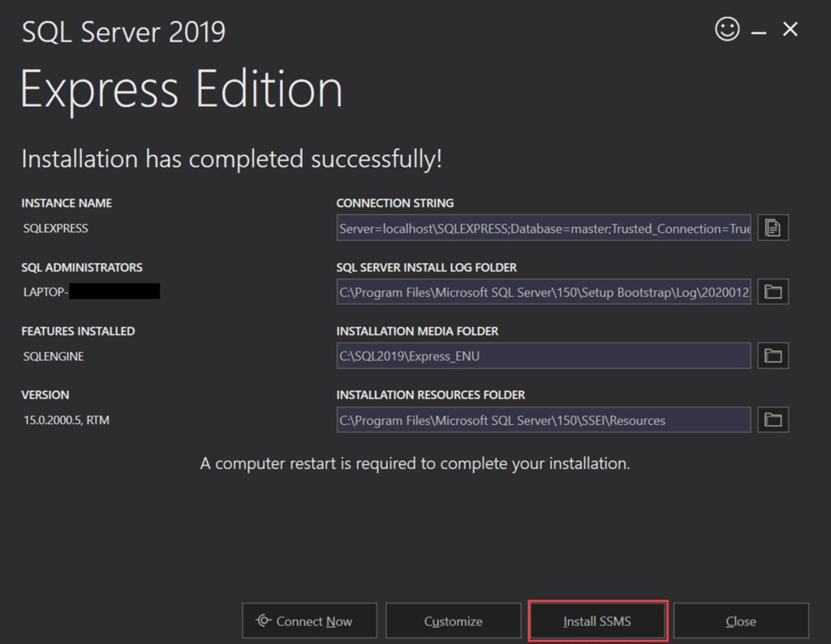The image size is (831, 644).
Task: Click the VERSION label
Action: [x=45, y=394]
